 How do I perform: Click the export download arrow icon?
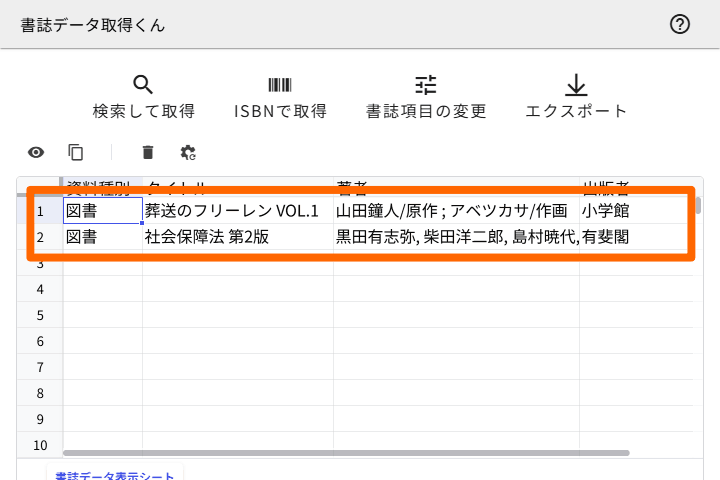[x=576, y=85]
